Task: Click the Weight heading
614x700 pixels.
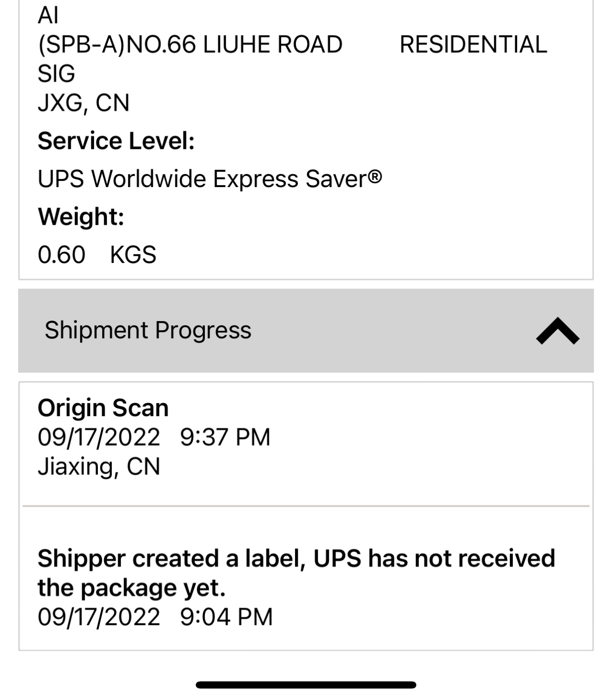Action: click(81, 217)
